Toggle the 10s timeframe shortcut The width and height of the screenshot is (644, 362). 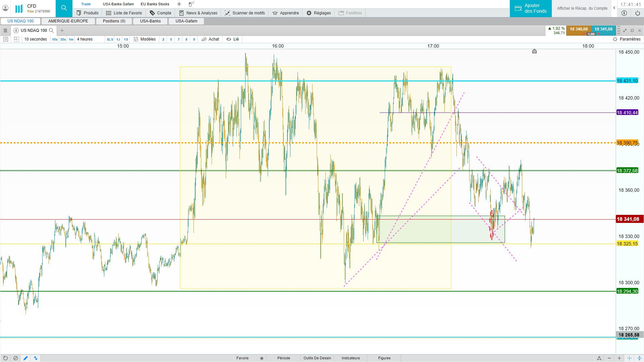tap(55, 39)
